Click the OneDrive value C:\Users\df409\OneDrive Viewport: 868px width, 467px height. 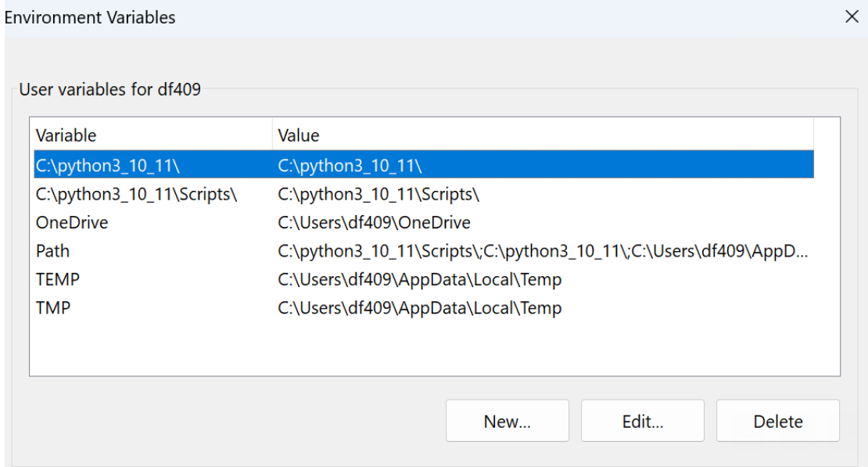[x=375, y=223]
